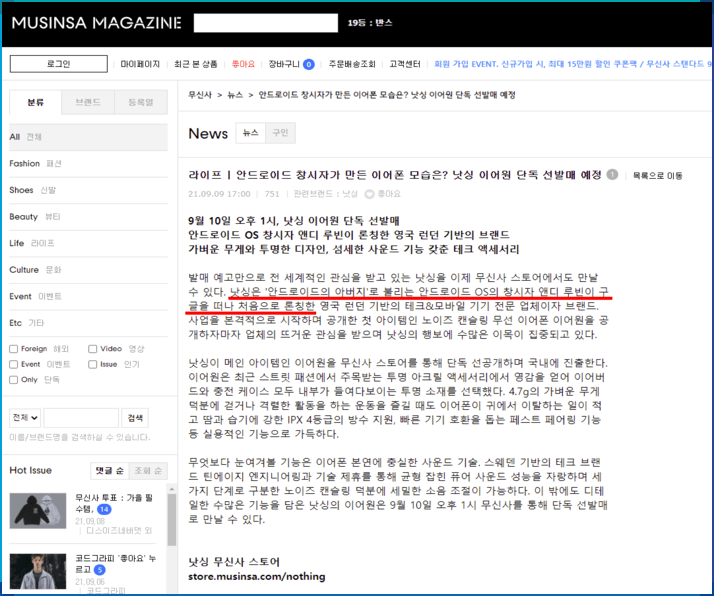Check the Only 단독 checkbox
714x596 pixels.
[14, 380]
